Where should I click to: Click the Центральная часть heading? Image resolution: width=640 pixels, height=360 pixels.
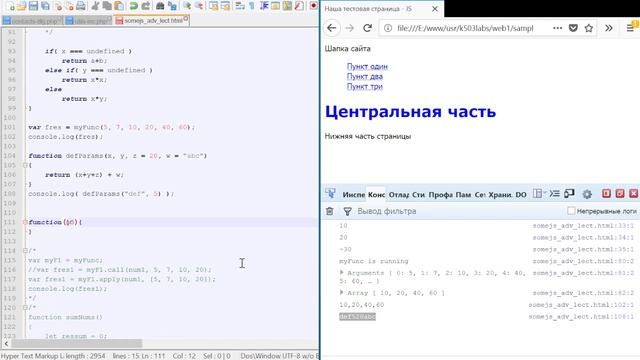410,112
